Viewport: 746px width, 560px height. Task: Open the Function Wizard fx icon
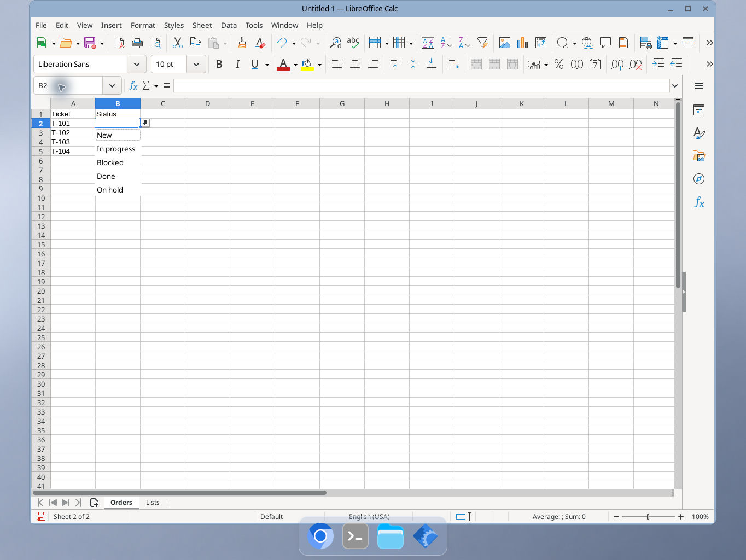pos(133,86)
